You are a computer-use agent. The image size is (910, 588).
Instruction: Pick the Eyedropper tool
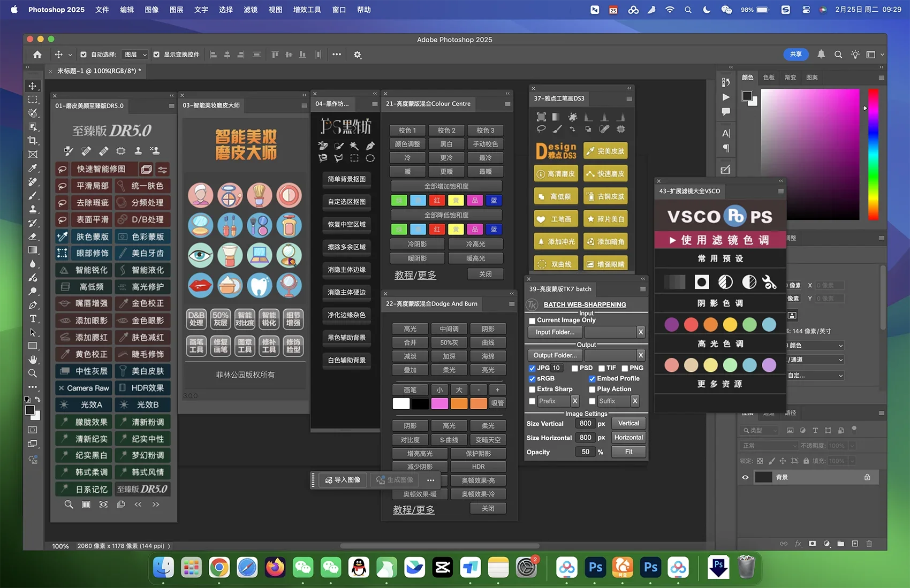click(33, 169)
